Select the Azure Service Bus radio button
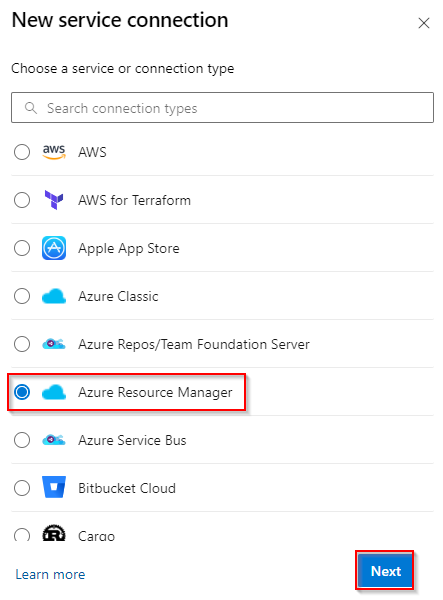The width and height of the screenshot is (443, 600). (x=22, y=440)
